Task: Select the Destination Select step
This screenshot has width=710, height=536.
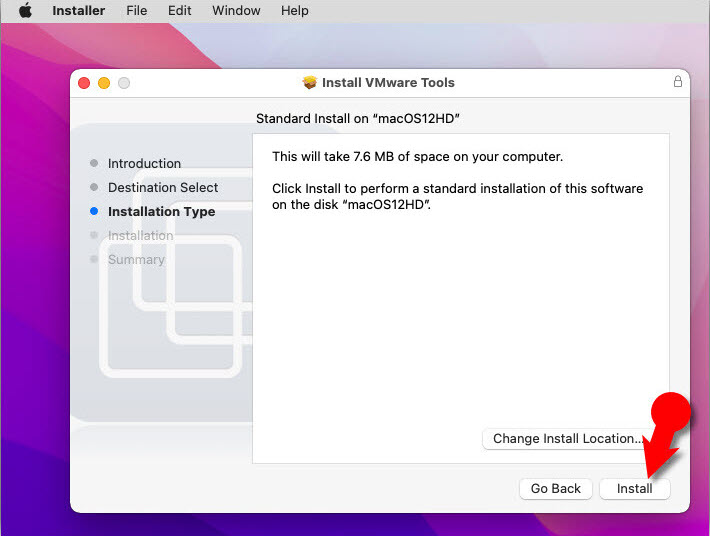Action: point(163,188)
